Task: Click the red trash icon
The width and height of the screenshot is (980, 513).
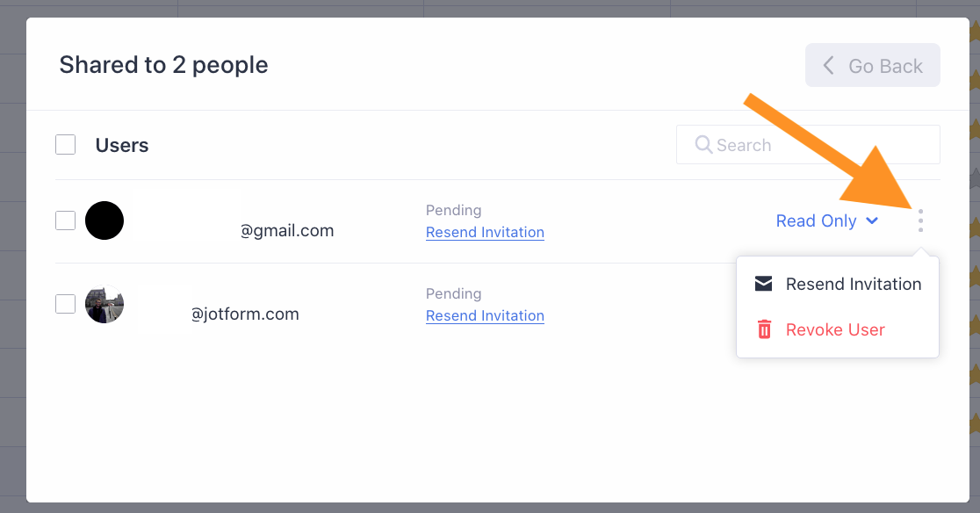Action: [x=764, y=329]
